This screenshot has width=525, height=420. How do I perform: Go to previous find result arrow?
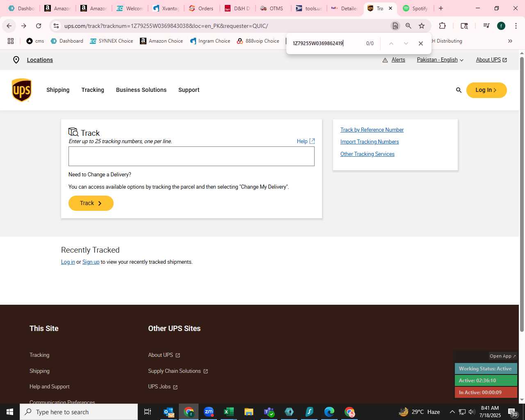(391, 43)
